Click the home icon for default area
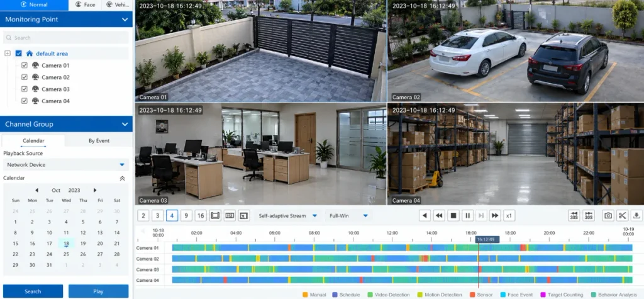Screen dimensions: 644x299 (30, 54)
